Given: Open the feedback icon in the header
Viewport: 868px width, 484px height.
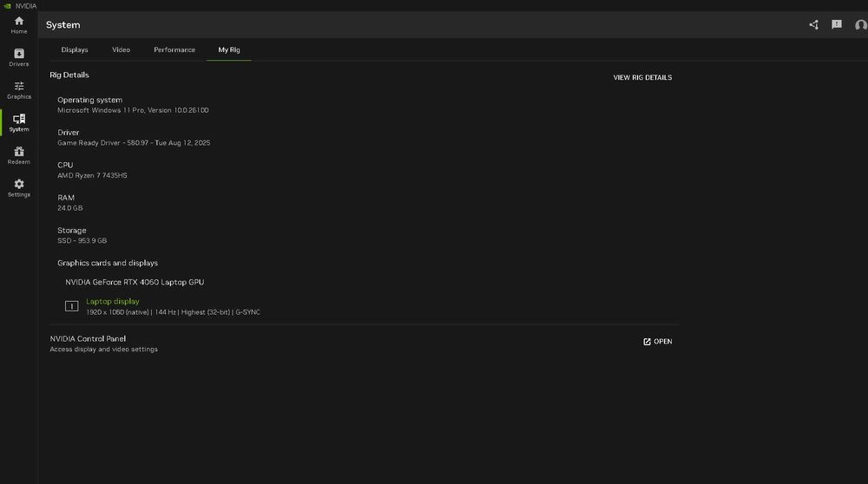Looking at the screenshot, I should pyautogui.click(x=837, y=24).
